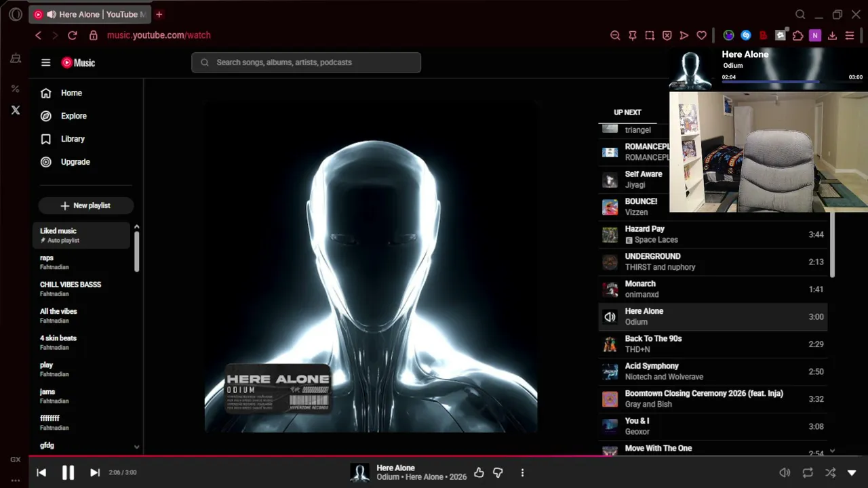868x488 pixels.
Task: Open the extensions puzzle-piece menu
Action: click(798, 35)
